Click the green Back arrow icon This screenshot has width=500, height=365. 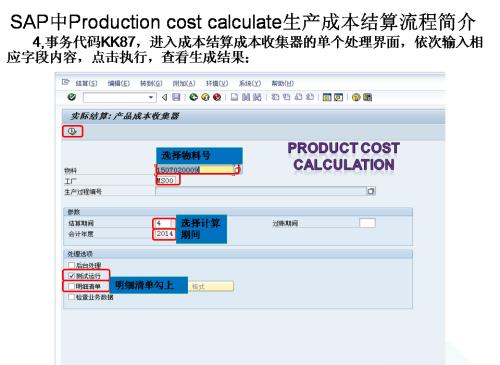tap(193, 97)
